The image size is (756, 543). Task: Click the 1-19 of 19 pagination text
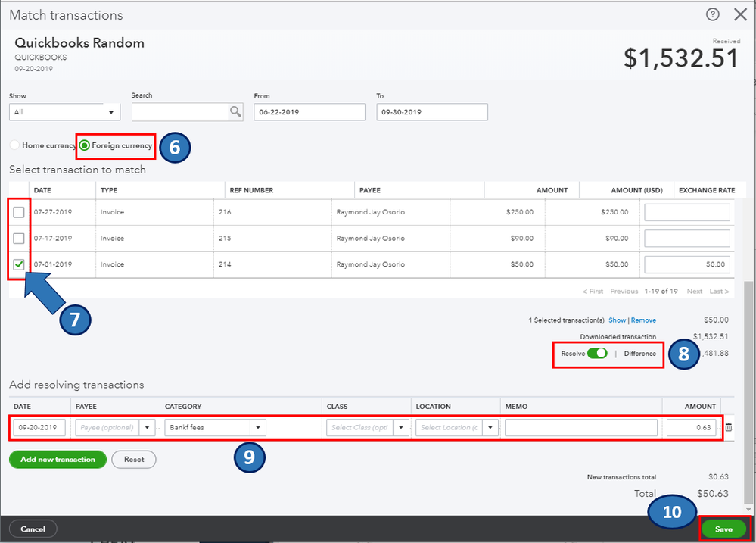pyautogui.click(x=661, y=291)
